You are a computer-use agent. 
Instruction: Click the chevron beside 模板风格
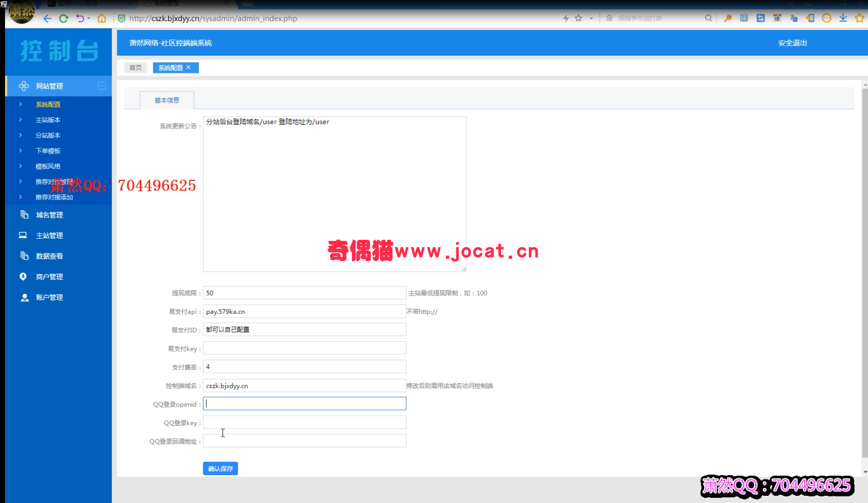click(x=21, y=166)
